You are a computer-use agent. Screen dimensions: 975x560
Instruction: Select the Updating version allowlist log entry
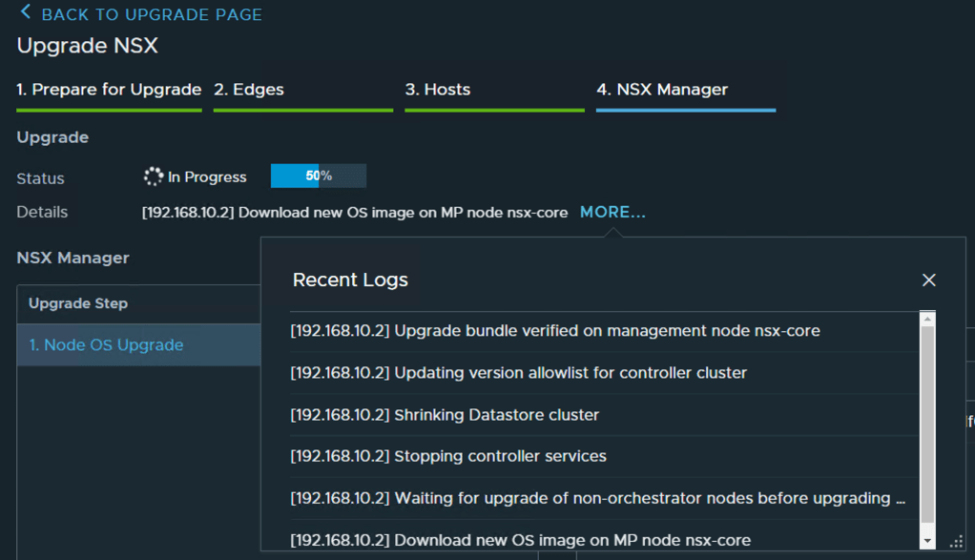[x=519, y=373]
